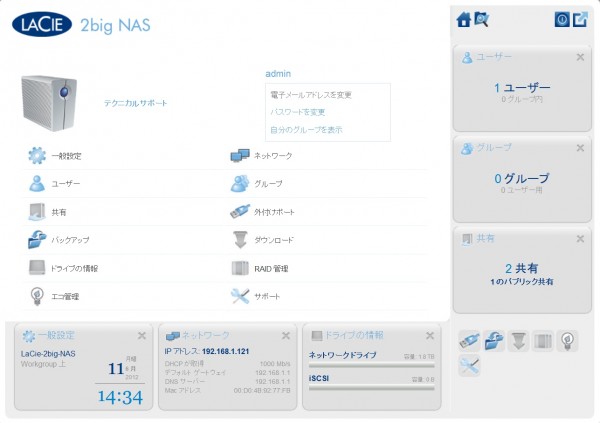Click the logout icon at top right
600x423 pixels.
(x=579, y=19)
